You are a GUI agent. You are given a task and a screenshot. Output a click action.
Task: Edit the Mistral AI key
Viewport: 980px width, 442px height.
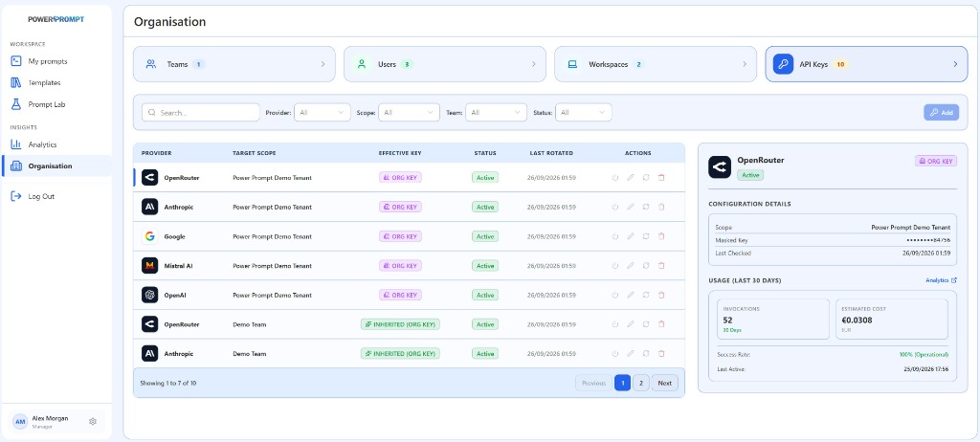coord(630,266)
